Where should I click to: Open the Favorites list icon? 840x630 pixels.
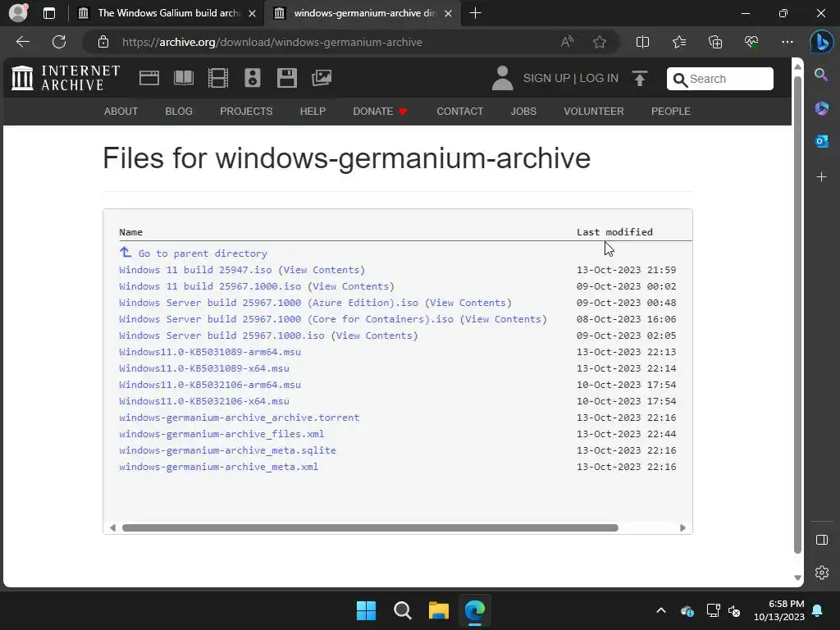[678, 42]
